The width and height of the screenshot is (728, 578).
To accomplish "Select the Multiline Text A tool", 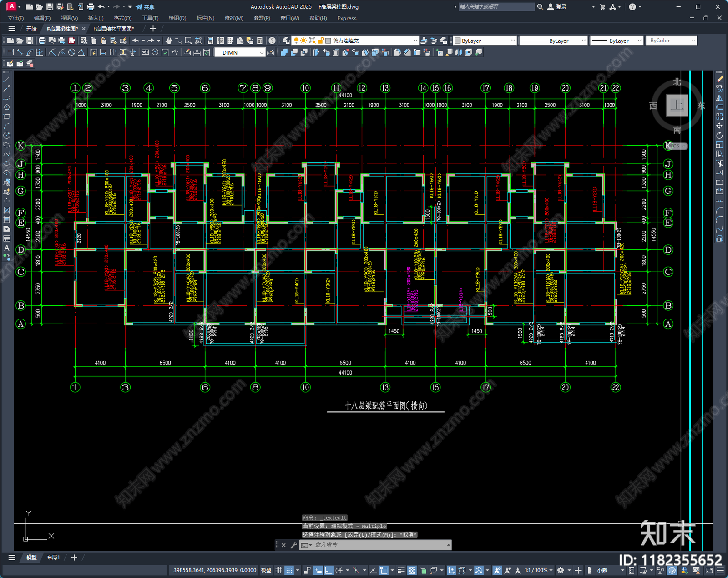I will tap(7, 248).
